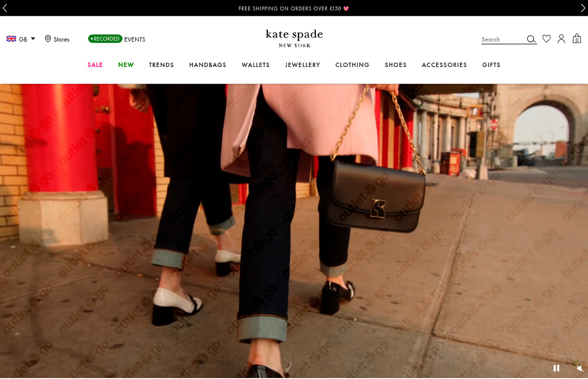Click into the Search input field
The width and height of the screenshot is (588, 379).
pos(502,39)
